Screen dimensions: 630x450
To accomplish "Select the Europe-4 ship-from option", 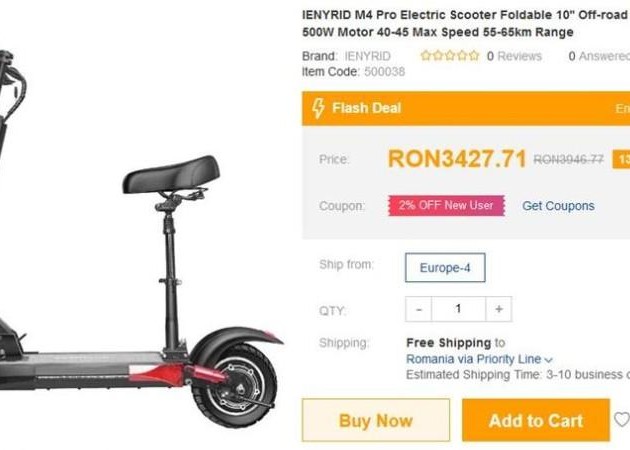I will tap(445, 268).
